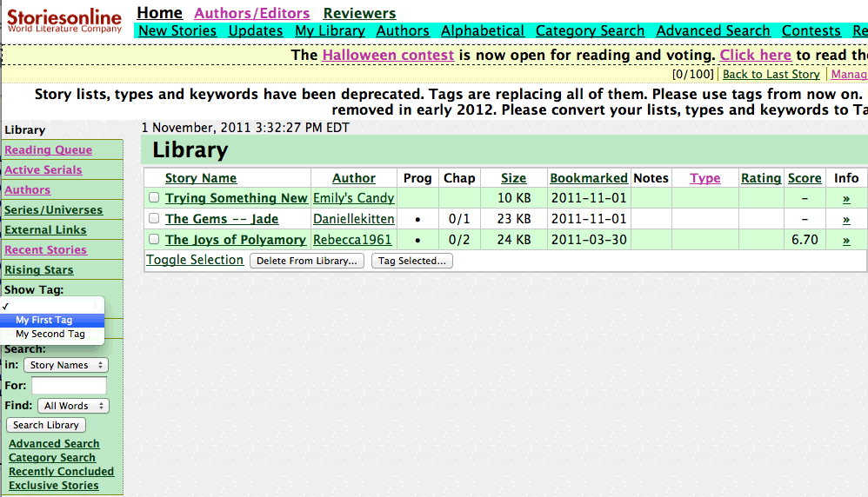Screen dimensions: 868x497
Task: Click the Delete From Library button
Action: [307, 261]
